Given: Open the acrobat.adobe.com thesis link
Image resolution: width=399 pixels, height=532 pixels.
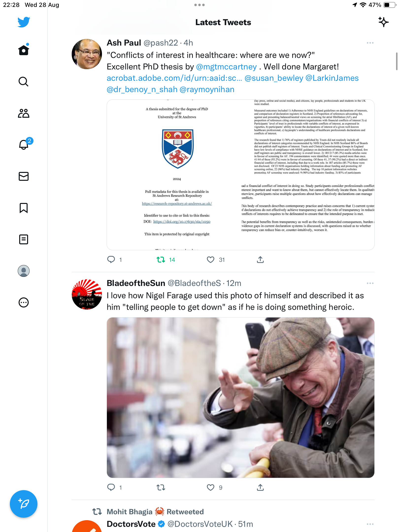Looking at the screenshot, I should [174, 78].
